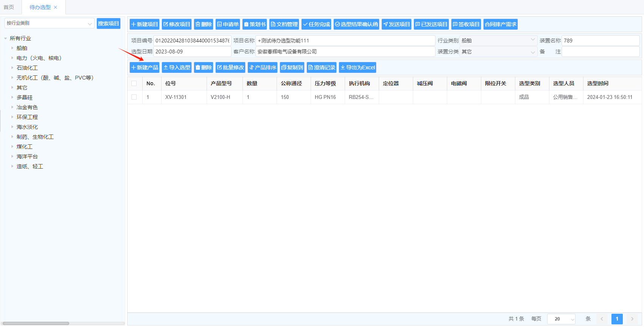Check the row for XV-11301
644x327 pixels.
click(134, 97)
